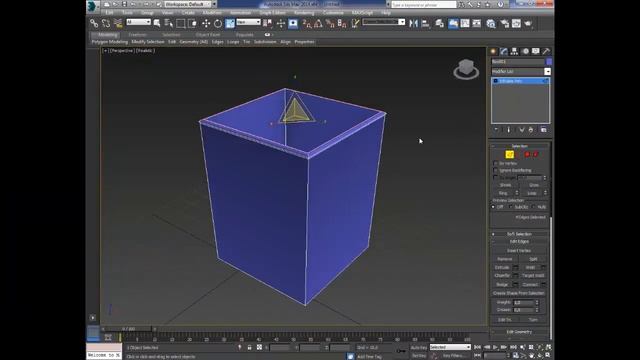Click the Select by Name icon
Viewport: 640px width, 360px height.
(x=169, y=23)
